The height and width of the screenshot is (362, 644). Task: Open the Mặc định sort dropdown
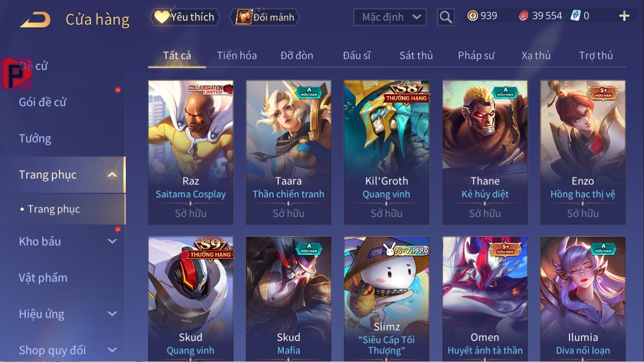click(x=390, y=17)
